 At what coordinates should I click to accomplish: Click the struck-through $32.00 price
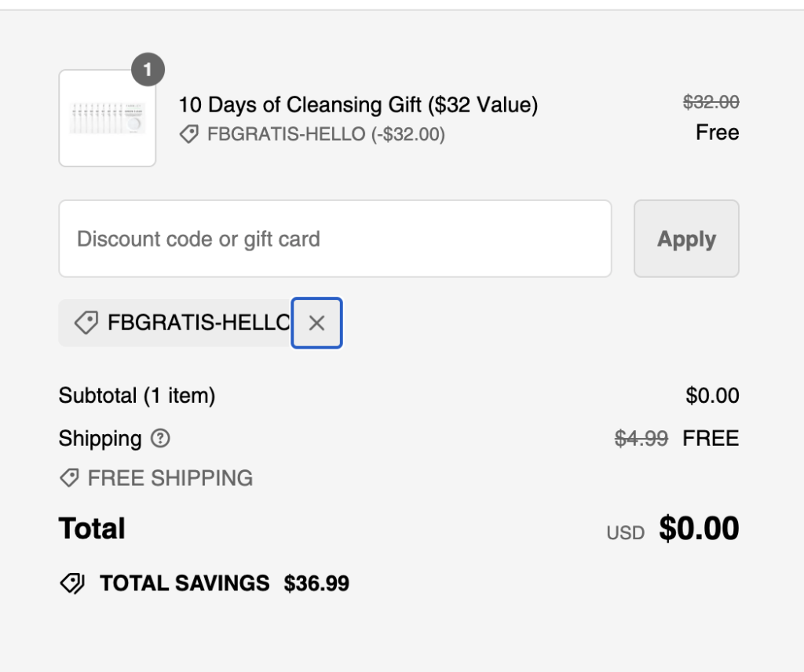711,102
